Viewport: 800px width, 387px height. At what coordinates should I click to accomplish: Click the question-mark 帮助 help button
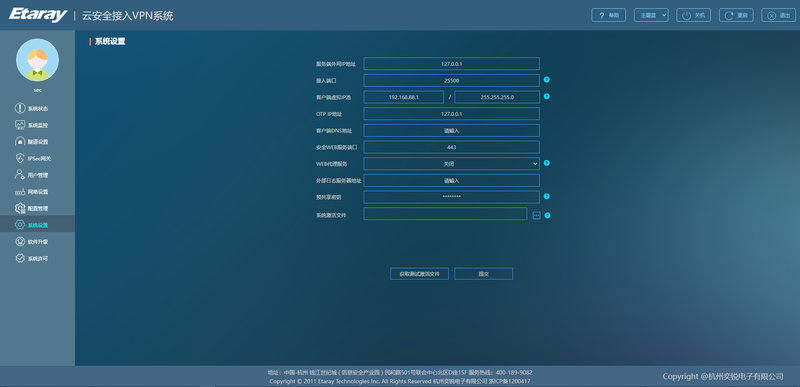click(x=609, y=15)
